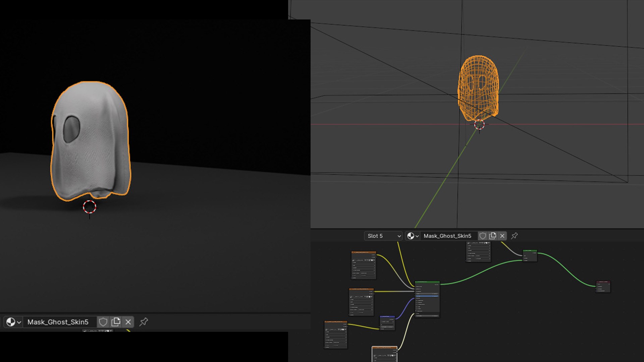Image resolution: width=644 pixels, height=362 pixels.
Task: Duplicate material using icon in node editor header
Action: pyautogui.click(x=492, y=236)
